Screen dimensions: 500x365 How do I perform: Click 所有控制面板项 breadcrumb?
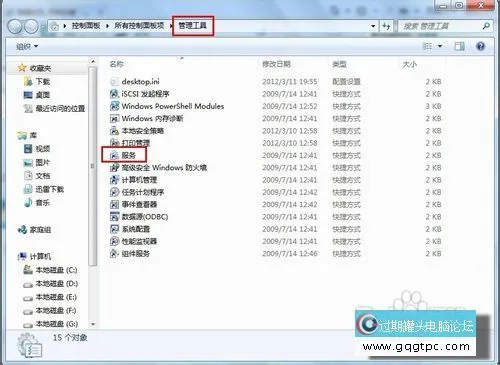pos(139,26)
